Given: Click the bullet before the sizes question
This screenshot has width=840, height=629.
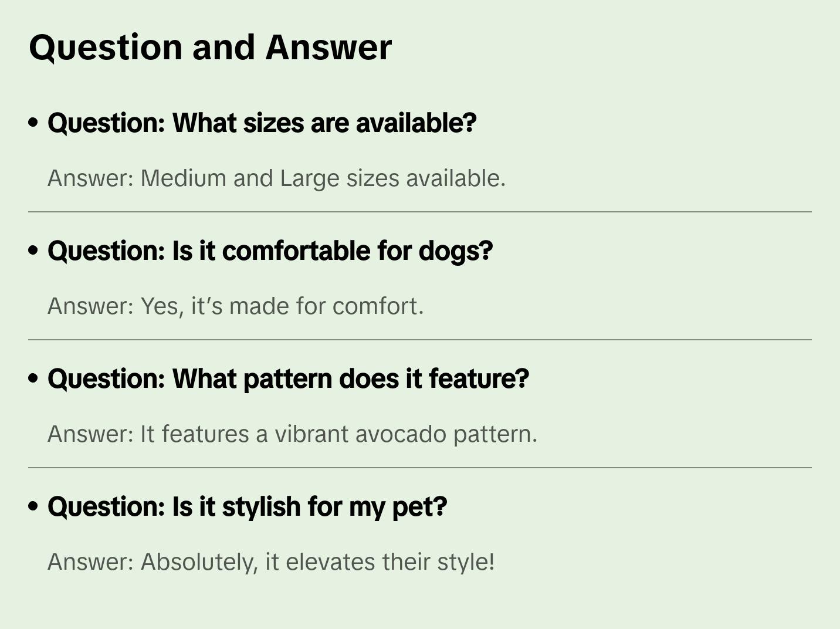Looking at the screenshot, I should tap(33, 123).
